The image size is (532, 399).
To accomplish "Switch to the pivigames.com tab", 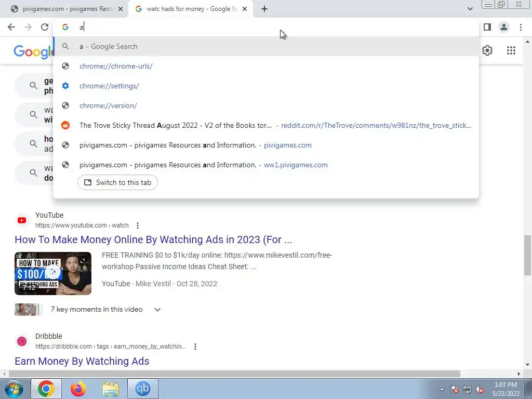I will tap(64, 9).
